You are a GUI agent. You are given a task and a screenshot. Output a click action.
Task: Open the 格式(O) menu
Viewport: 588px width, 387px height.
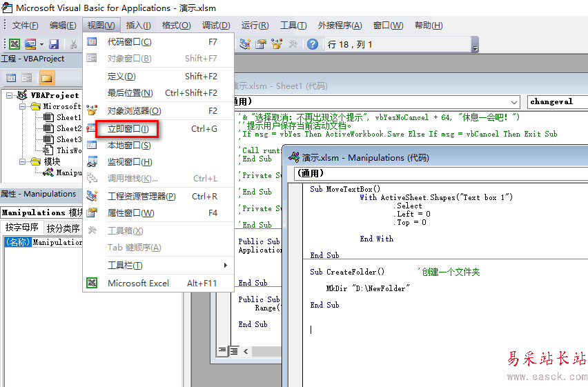176,25
